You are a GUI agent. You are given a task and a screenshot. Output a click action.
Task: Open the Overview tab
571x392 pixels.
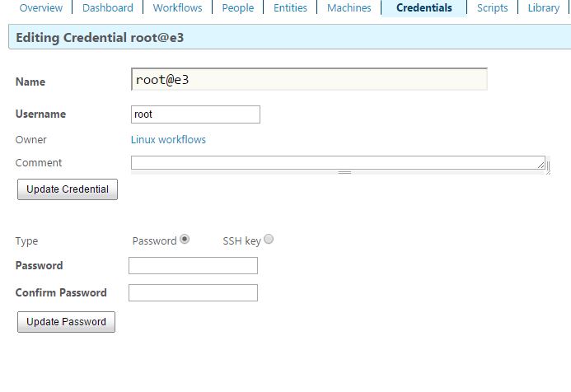(41, 7)
